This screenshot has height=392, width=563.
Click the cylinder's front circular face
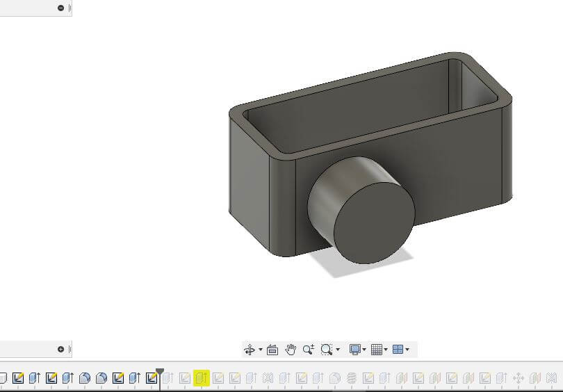tap(375, 223)
